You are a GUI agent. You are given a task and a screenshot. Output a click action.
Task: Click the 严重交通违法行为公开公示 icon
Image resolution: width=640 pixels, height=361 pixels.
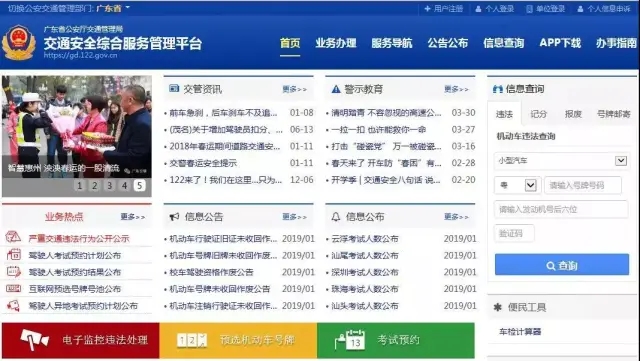13,237
